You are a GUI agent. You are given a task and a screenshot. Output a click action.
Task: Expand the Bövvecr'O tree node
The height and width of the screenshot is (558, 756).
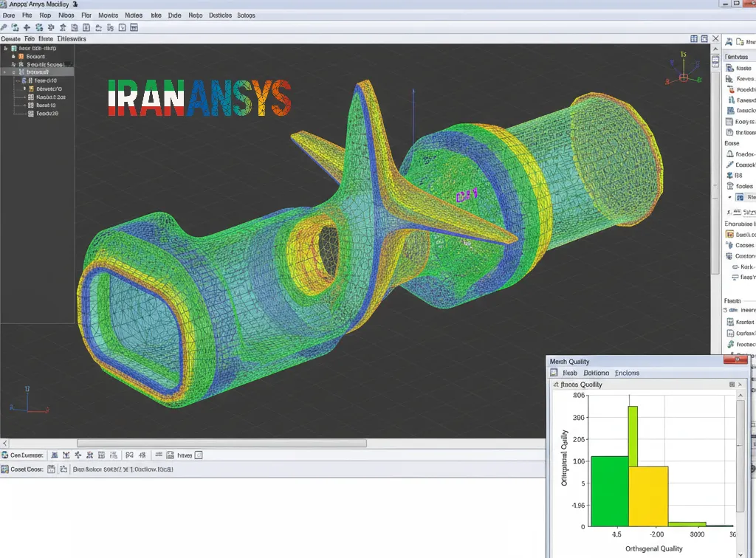24,89
